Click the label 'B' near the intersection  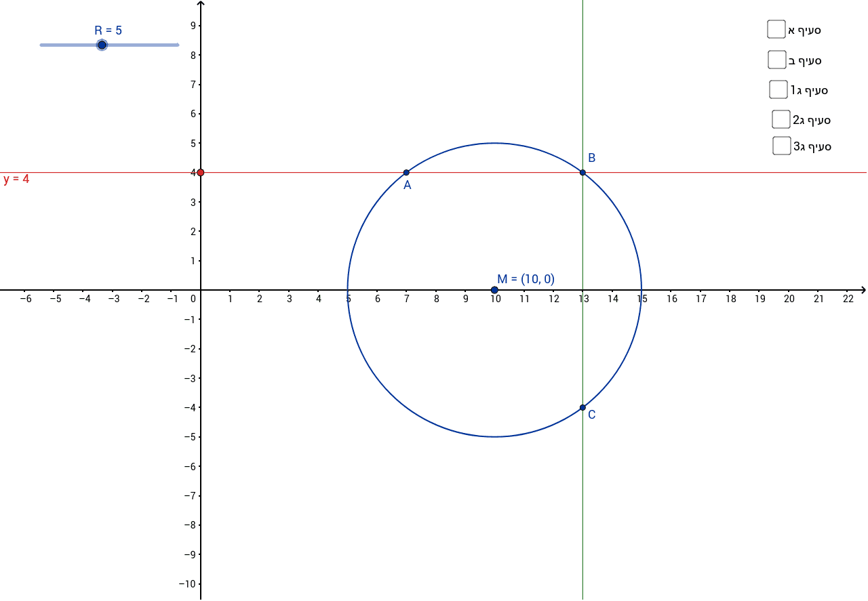coord(591,158)
